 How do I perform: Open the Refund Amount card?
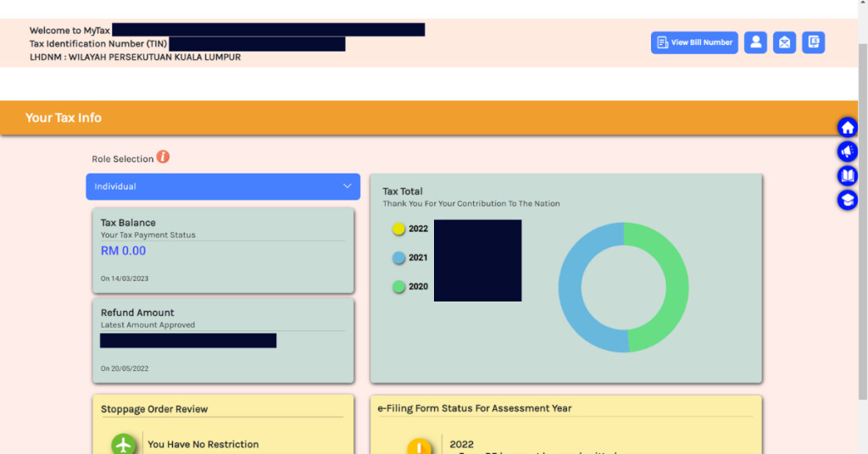(222, 340)
